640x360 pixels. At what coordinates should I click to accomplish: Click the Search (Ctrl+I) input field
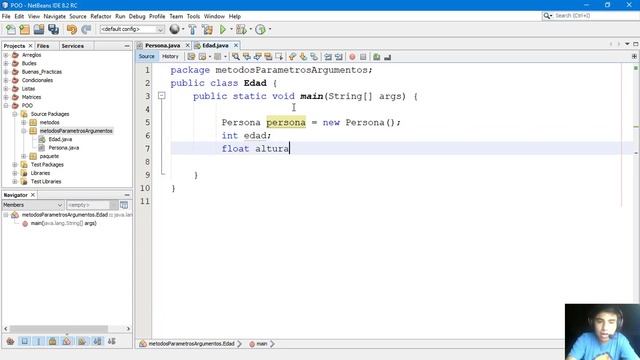(596, 16)
